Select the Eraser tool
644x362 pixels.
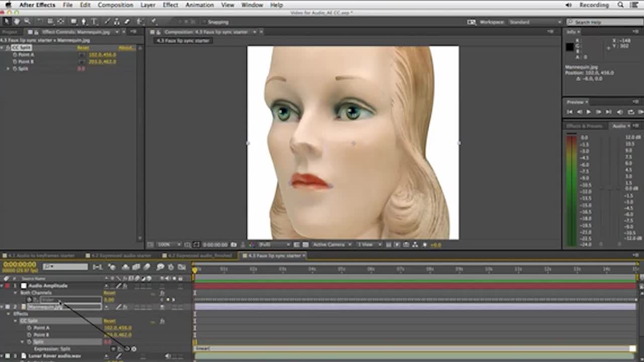tap(127, 22)
